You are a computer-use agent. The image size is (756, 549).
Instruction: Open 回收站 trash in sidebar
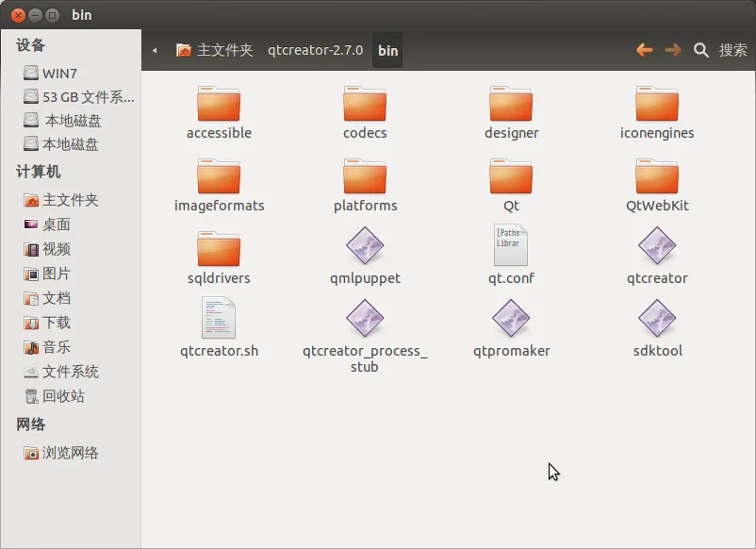click(63, 396)
